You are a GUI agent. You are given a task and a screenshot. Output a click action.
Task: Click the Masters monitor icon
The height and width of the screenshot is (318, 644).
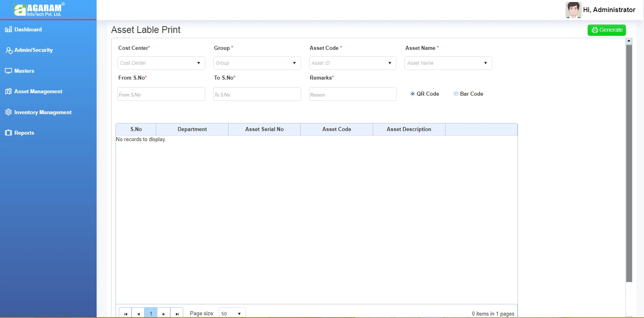point(8,71)
